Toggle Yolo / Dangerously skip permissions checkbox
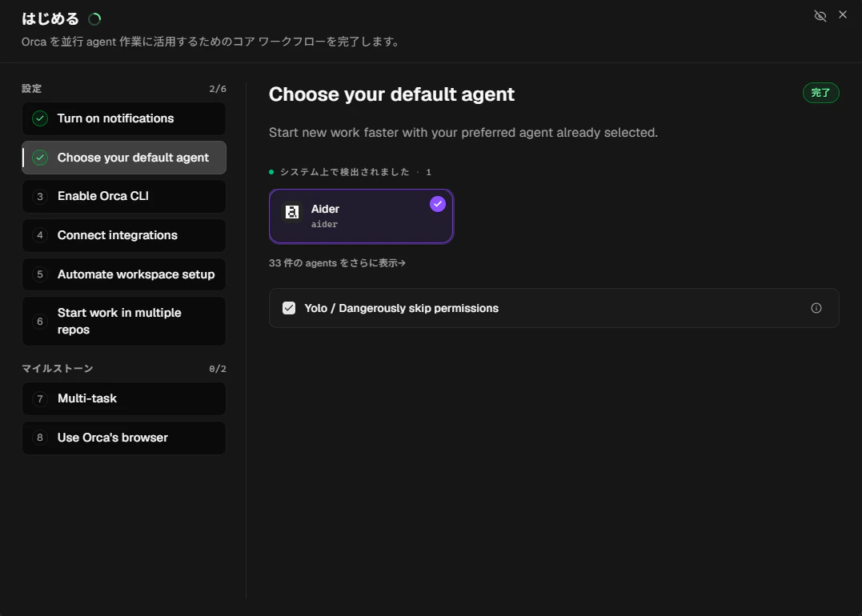The image size is (862, 616). pyautogui.click(x=289, y=308)
